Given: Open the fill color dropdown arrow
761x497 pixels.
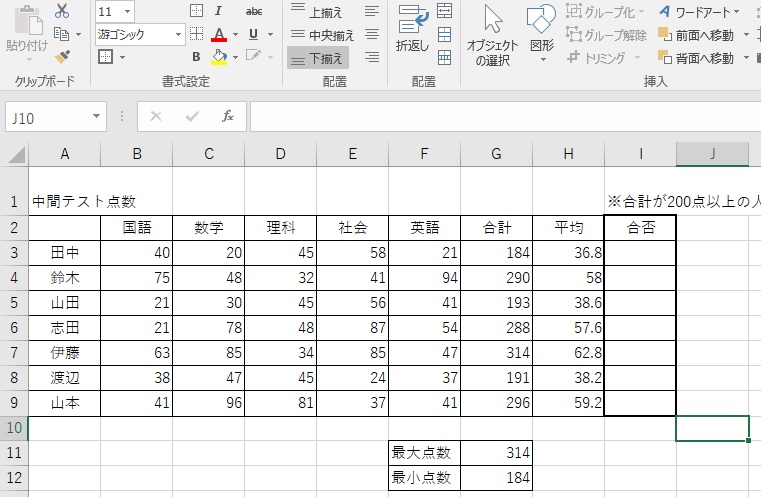Looking at the screenshot, I should (235, 57).
